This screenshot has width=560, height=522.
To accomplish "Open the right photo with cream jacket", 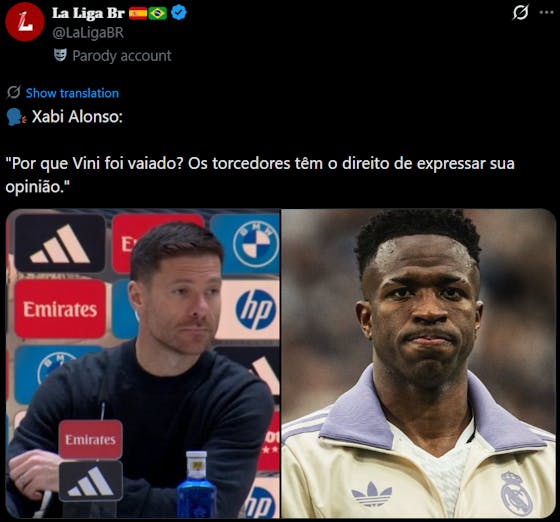I will pos(419,363).
